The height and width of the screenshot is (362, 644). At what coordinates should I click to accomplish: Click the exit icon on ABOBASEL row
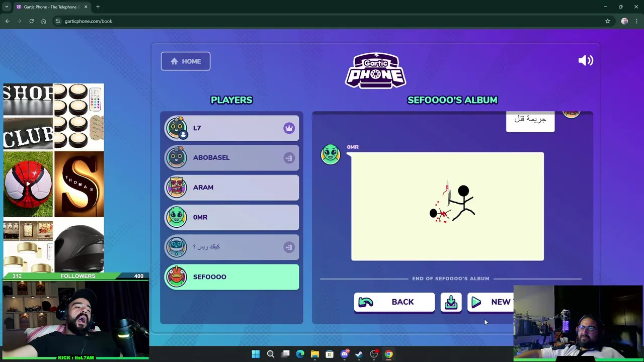click(x=289, y=158)
